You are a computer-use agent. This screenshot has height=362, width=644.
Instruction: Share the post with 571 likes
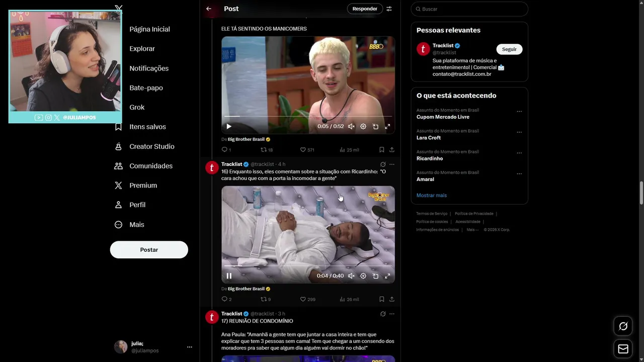click(x=392, y=150)
